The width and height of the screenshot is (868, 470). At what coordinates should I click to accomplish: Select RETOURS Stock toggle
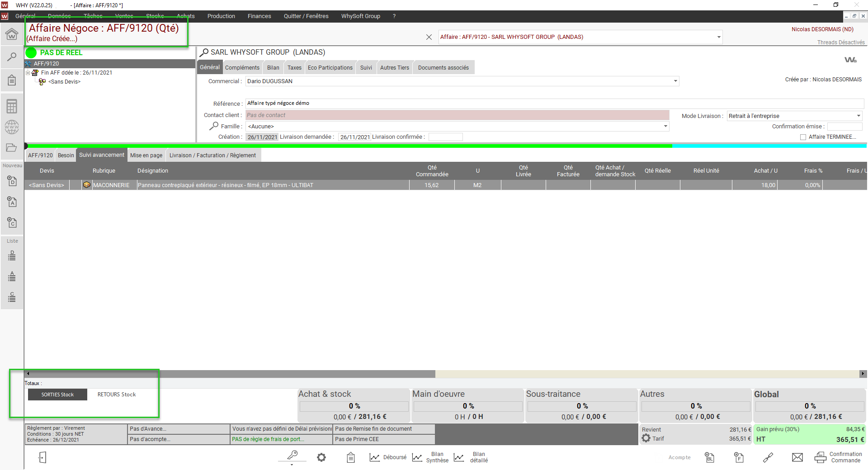click(x=117, y=395)
